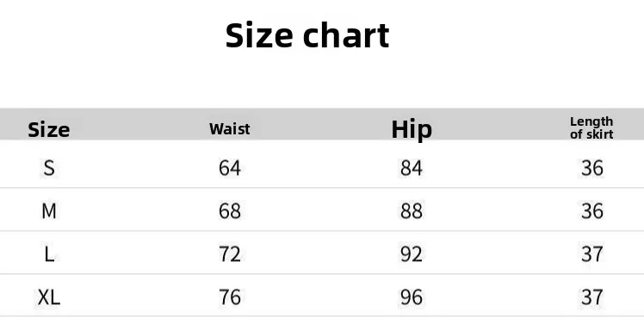Screen dimensions: 644x329
Task: Click skirt length 36 in S row
Action: pyautogui.click(x=591, y=168)
